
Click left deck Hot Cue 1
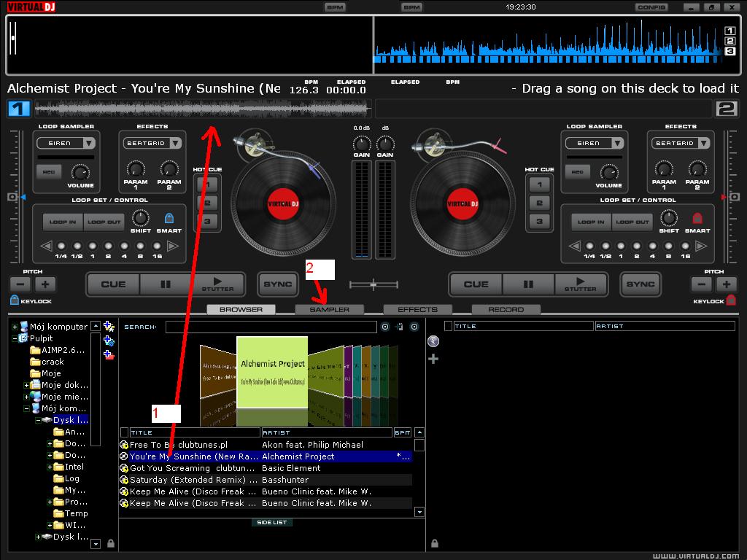pos(207,184)
